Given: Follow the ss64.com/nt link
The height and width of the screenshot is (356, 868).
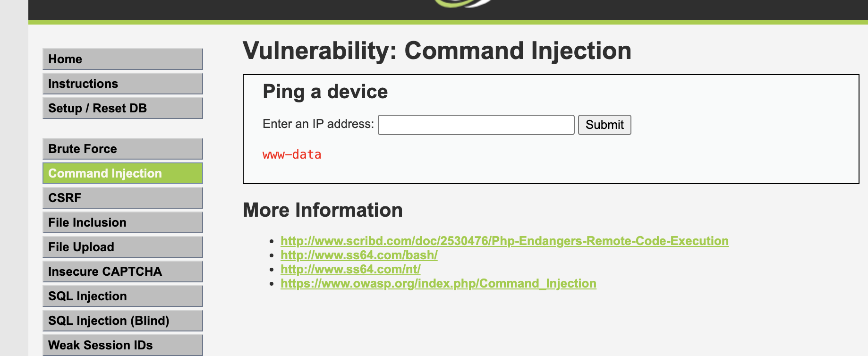Looking at the screenshot, I should (350, 269).
